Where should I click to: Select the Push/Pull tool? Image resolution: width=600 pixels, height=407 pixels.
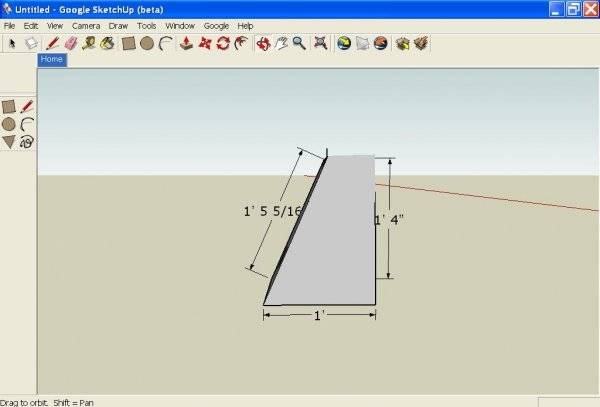point(186,44)
